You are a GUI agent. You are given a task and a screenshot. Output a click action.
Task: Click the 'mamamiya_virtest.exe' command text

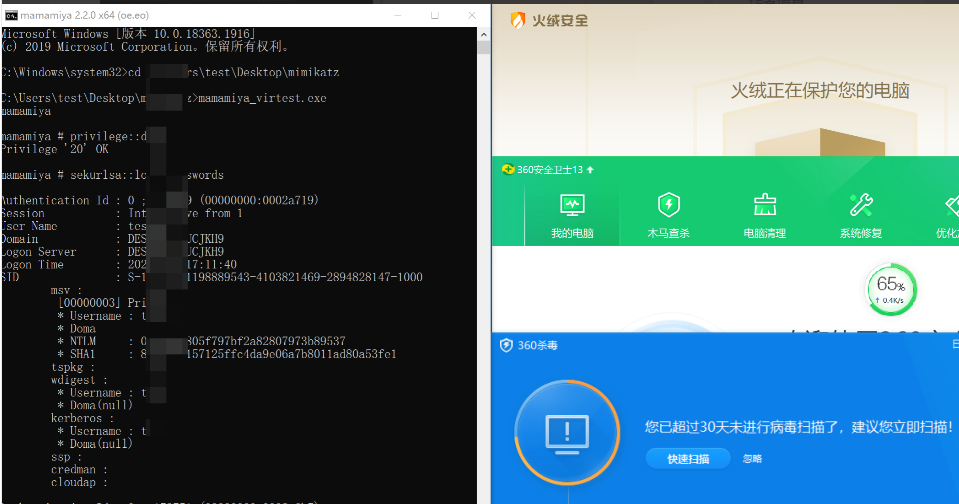click(x=262, y=98)
